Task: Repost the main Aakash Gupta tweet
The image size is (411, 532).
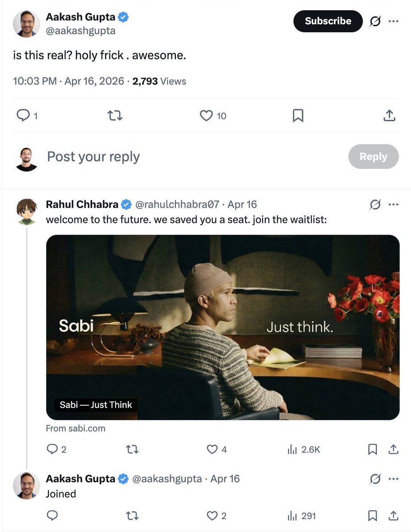Action: click(115, 116)
